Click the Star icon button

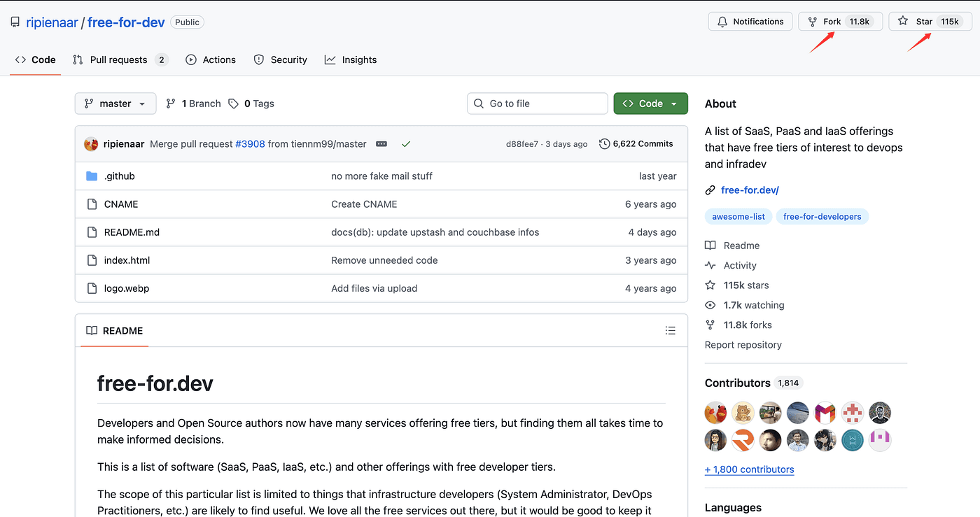(x=903, y=22)
